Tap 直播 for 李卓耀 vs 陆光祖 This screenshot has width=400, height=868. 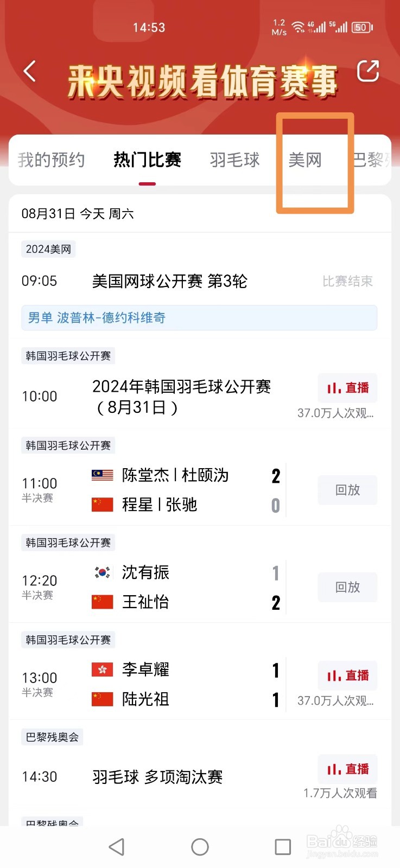pos(347,675)
